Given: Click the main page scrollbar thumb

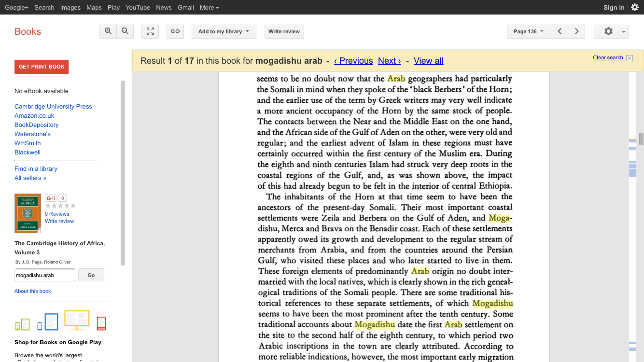Looking at the screenshot, I should (x=641, y=139).
